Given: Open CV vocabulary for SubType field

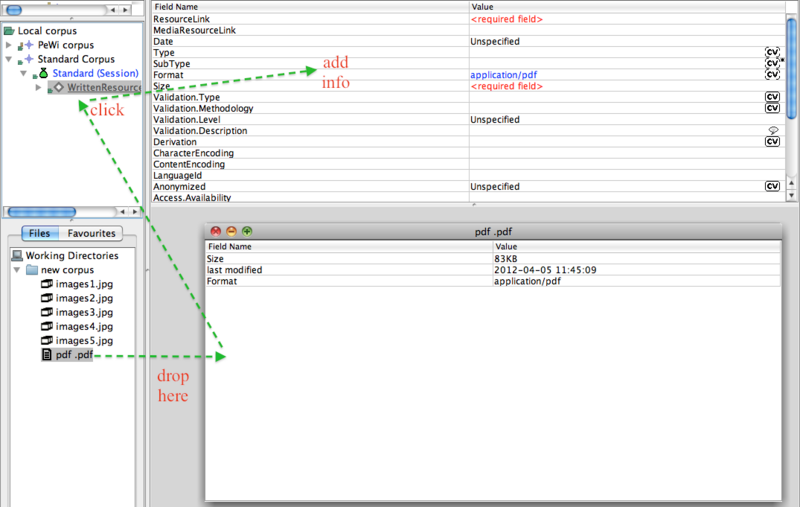Looking at the screenshot, I should pos(772,63).
